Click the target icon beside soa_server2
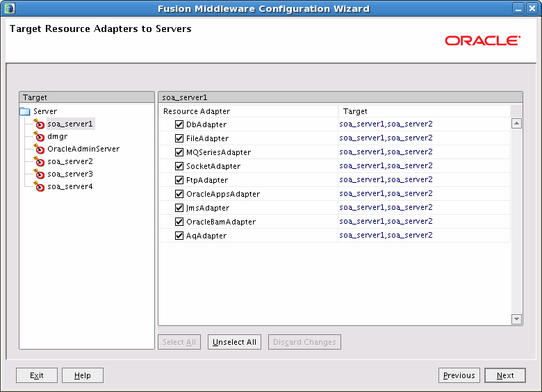This screenshot has width=542, height=392. (39, 161)
